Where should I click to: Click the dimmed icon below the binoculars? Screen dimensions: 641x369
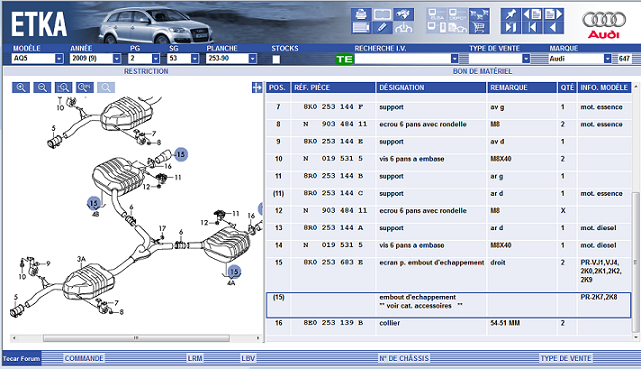403,27
